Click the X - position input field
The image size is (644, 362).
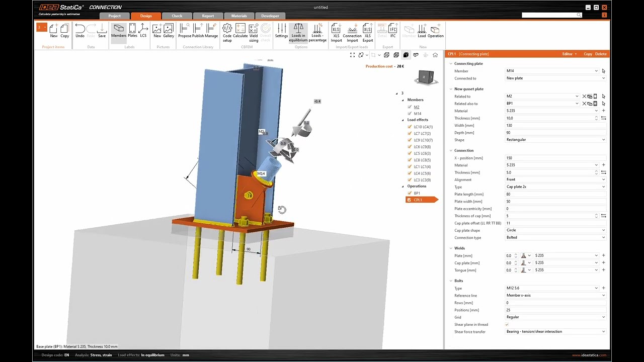pyautogui.click(x=555, y=158)
